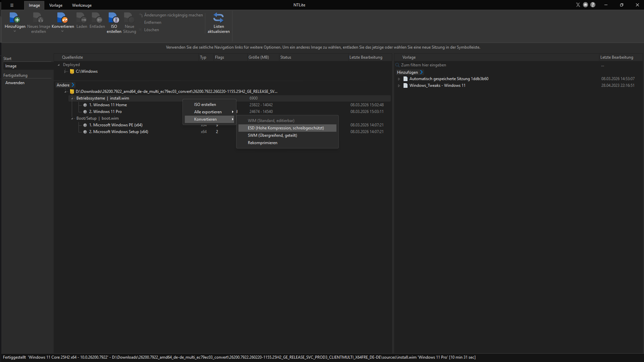Expand Automatisch gespeicherte Sitzung 1ddb3b60 preset
This screenshot has width=644, height=362.
point(399,79)
